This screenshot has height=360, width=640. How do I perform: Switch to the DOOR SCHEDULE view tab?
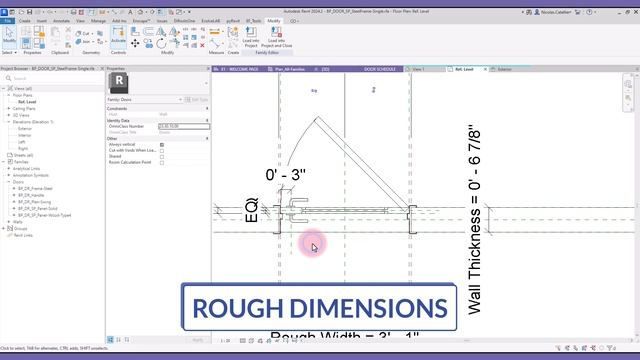(380, 69)
